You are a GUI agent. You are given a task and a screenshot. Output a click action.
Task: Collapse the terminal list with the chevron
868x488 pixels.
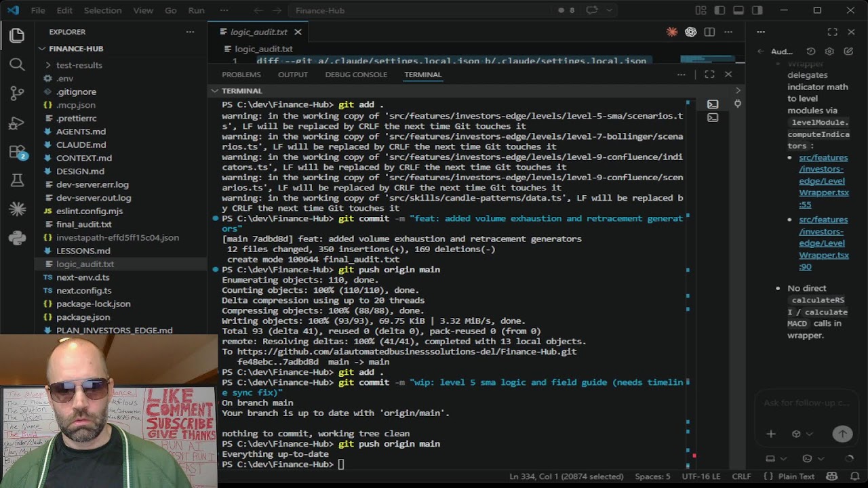[738, 90]
